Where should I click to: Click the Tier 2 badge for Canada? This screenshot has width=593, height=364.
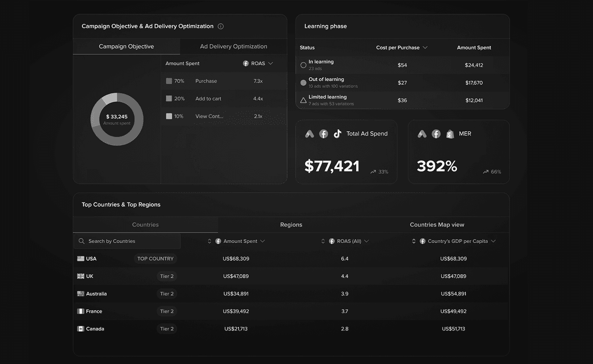tap(167, 329)
